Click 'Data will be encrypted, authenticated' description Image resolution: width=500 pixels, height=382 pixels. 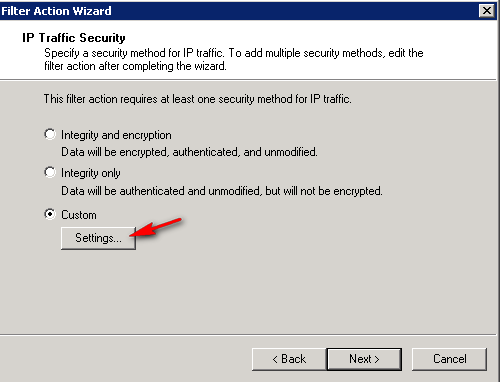click(189, 152)
